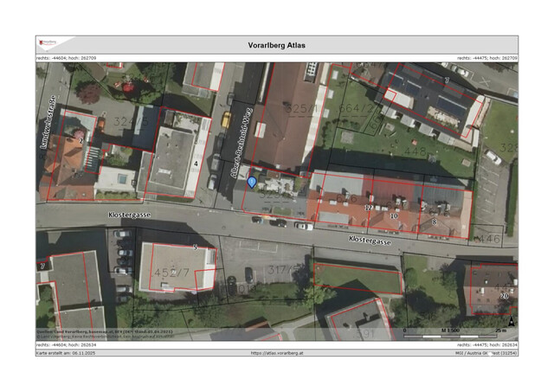Image resolution: width=554 pixels, height=392 pixels.
Task: Click the 'Albert-Bechtold-Weg' street label
Action: pos(241,143)
